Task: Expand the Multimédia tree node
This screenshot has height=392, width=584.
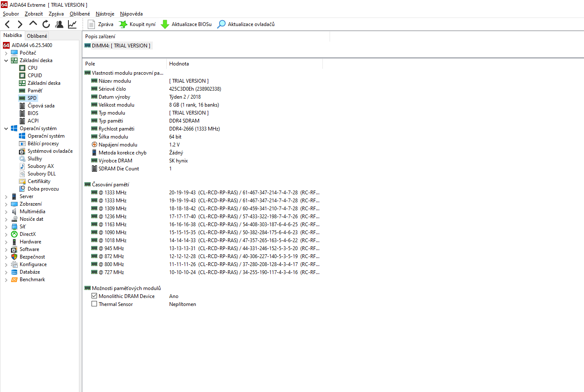Action: pos(6,212)
